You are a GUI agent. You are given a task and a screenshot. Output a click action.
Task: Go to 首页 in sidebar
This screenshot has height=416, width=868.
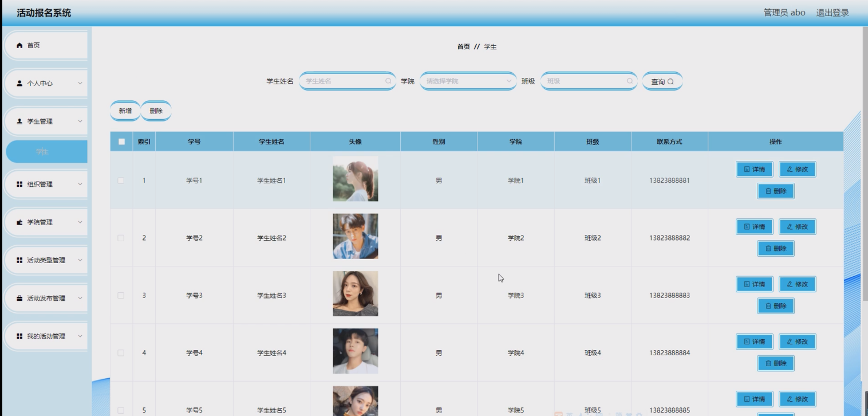pos(46,45)
